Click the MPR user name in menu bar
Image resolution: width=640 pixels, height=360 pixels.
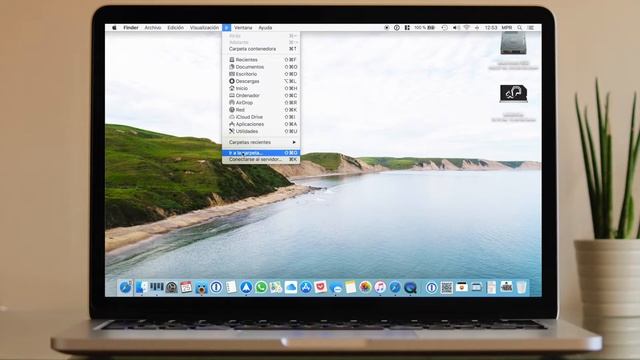click(x=507, y=28)
